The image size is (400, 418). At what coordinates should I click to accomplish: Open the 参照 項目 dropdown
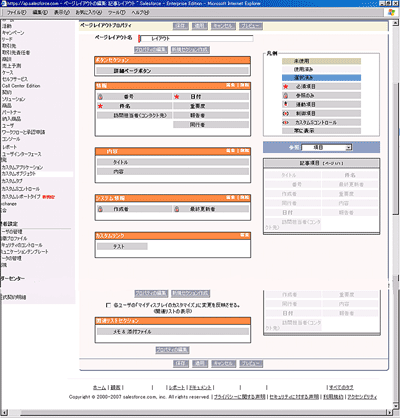(327, 147)
